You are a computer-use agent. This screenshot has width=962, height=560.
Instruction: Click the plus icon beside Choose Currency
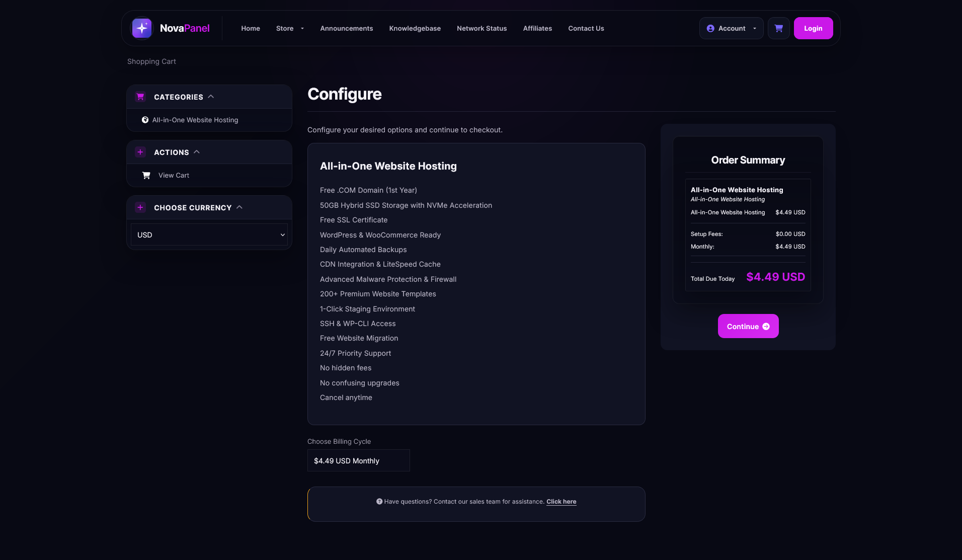point(140,207)
